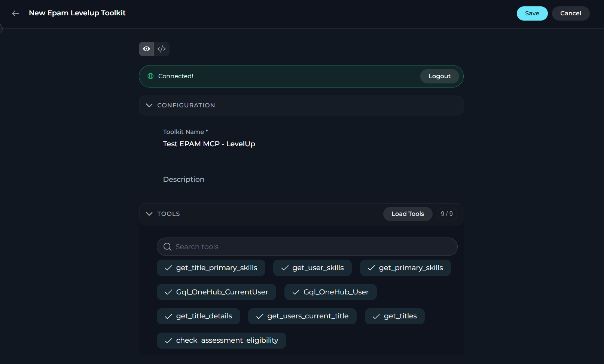The height and width of the screenshot is (364, 604).
Task: Toggle the get_titles tool chip
Action: pos(395,316)
